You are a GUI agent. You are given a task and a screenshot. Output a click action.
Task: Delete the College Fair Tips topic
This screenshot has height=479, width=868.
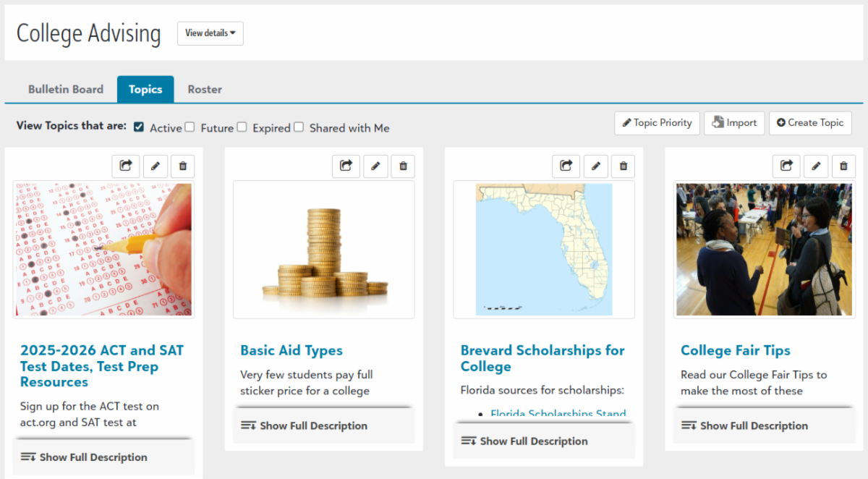(843, 166)
